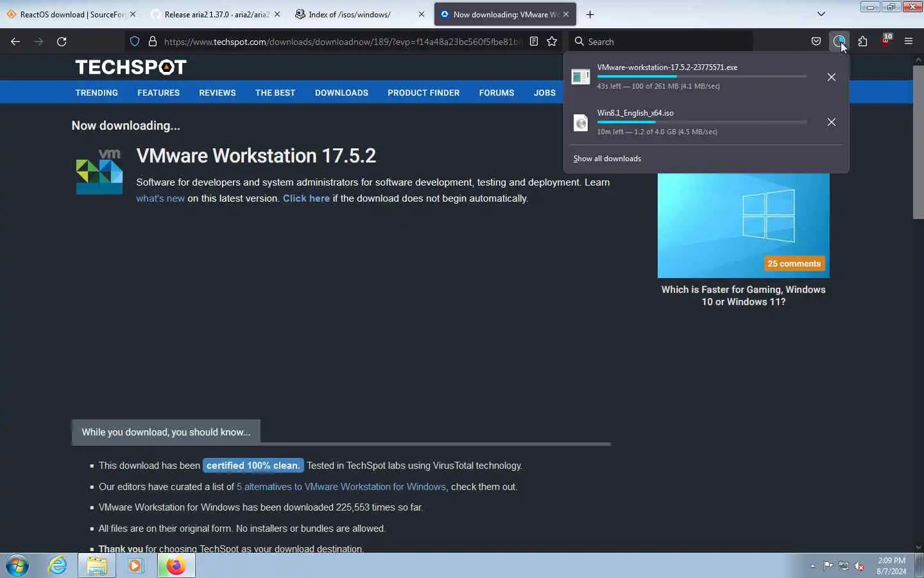Viewport: 924px width, 578px height.
Task: Launch Internet Explorer from taskbar
Action: tap(58, 566)
